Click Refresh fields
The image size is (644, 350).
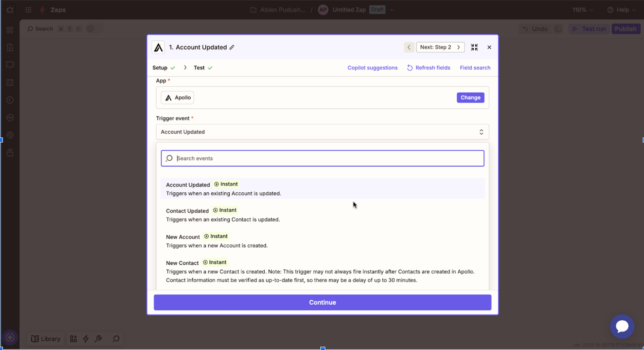429,68
